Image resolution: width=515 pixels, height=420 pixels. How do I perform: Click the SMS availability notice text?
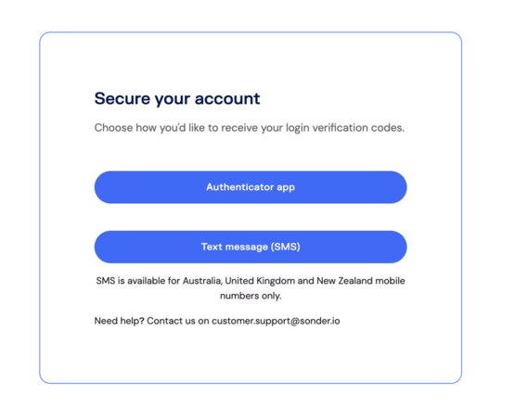pos(251,288)
